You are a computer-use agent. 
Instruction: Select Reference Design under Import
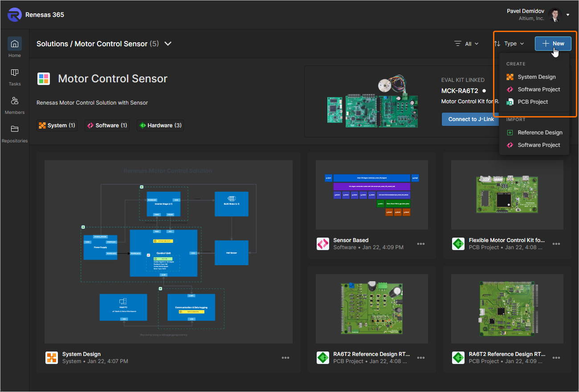(x=534, y=133)
